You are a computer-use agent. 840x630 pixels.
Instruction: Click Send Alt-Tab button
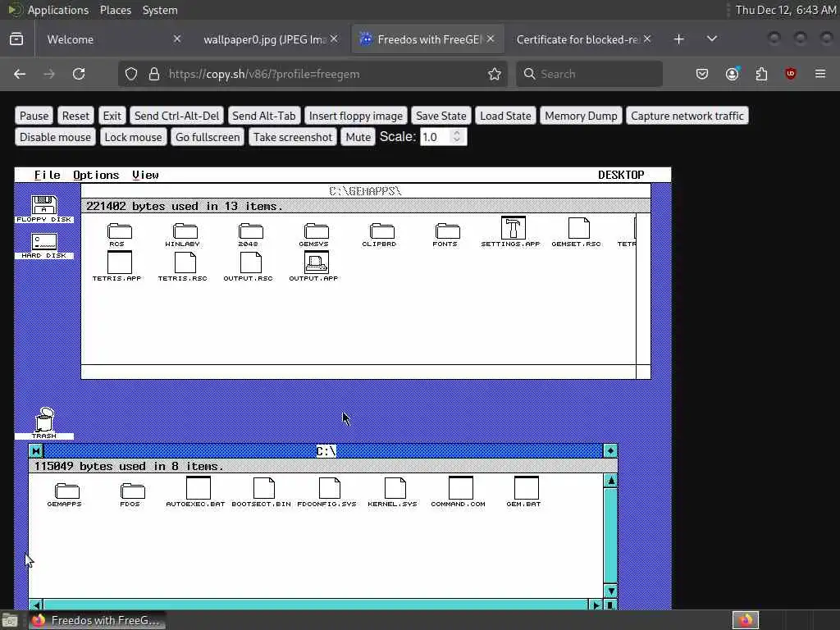point(263,116)
